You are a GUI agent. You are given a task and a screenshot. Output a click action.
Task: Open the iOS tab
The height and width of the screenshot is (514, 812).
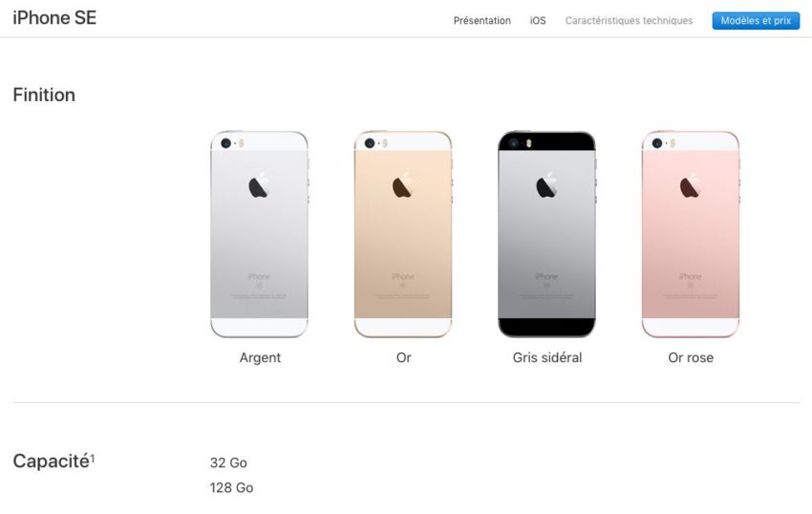pos(538,21)
